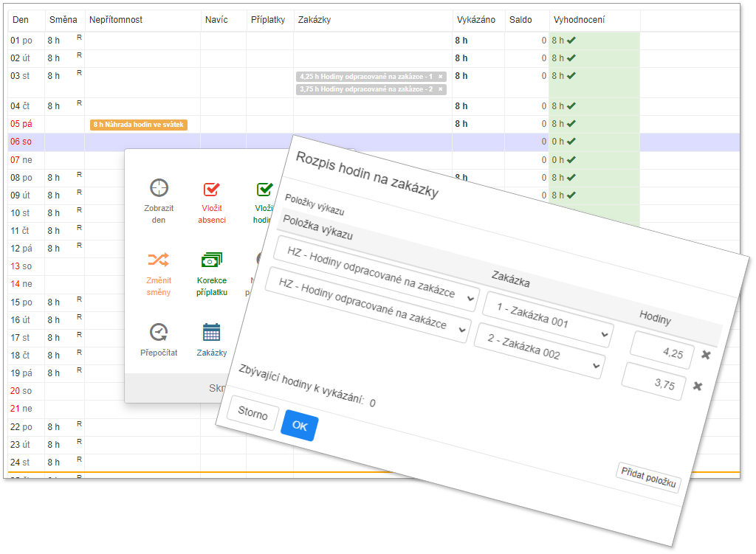756x554 pixels.
Task: Select the 03 st day row
Action: [374, 83]
